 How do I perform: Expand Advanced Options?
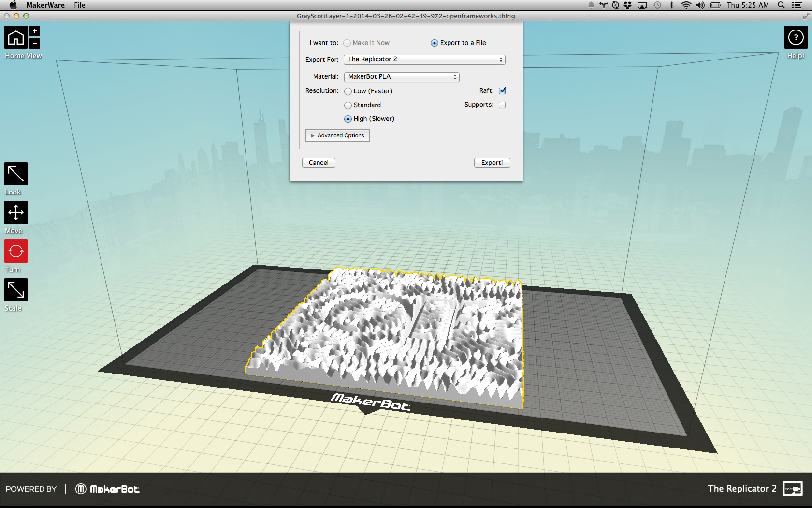tap(337, 135)
